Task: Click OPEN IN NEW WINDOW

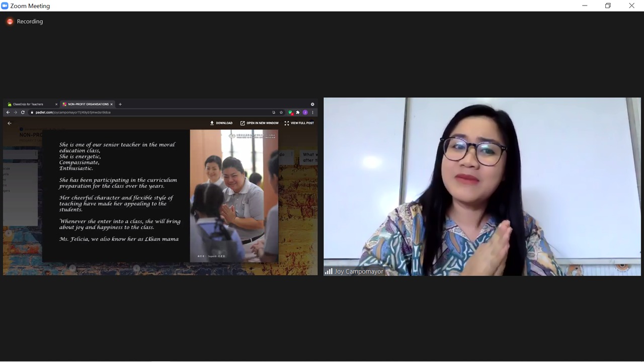Action: [x=259, y=123]
